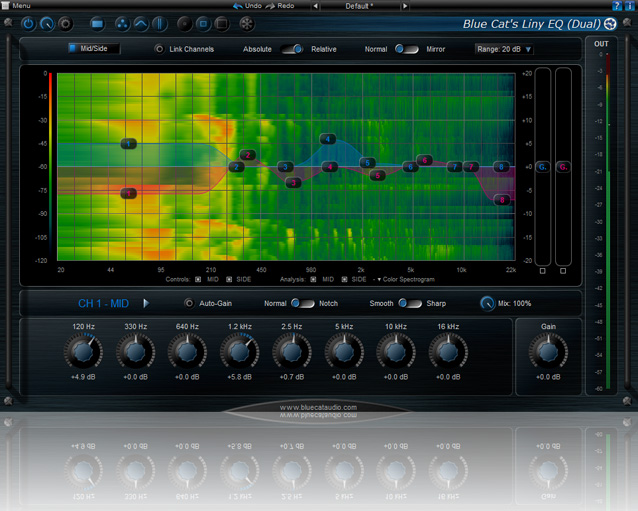Viewport: 638px width, 511px height.
Task: Select pink EQ node 1 on the graph
Action: point(129,193)
